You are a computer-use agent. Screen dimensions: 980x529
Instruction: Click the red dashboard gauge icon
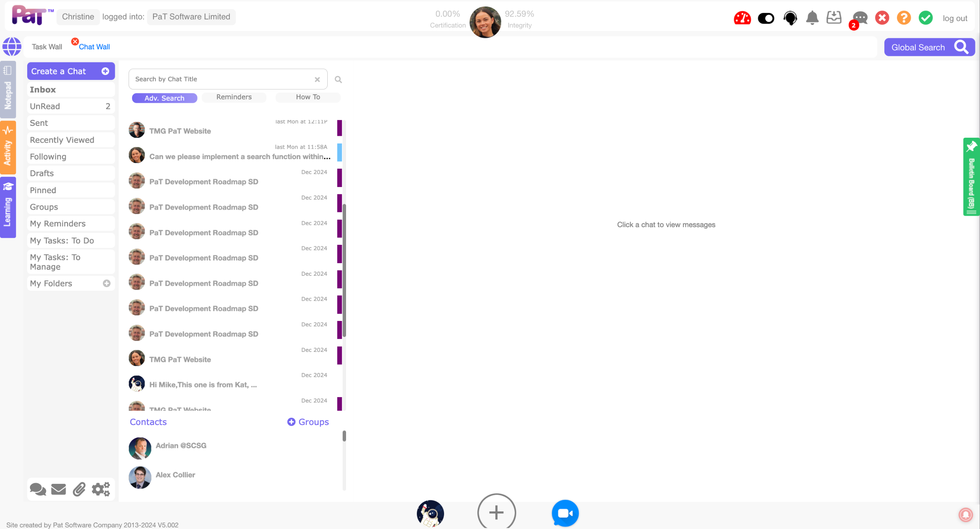coord(742,18)
